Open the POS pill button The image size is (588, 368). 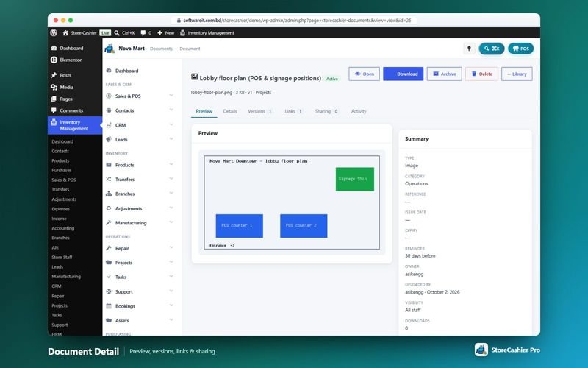[x=520, y=49]
